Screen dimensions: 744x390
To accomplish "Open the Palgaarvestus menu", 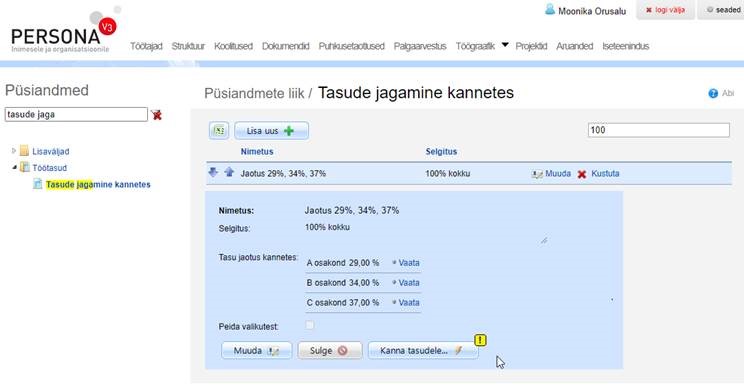I will pyautogui.click(x=420, y=46).
